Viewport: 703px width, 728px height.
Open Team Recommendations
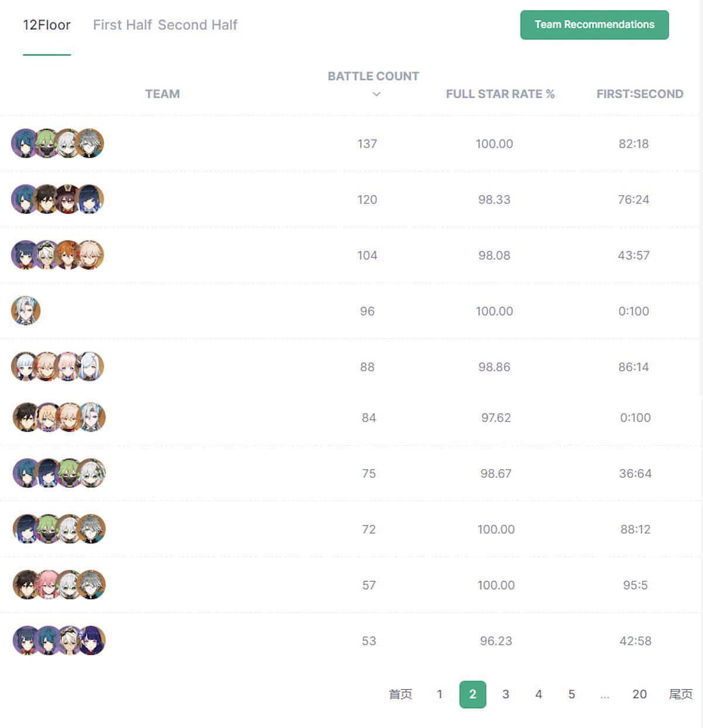[595, 25]
